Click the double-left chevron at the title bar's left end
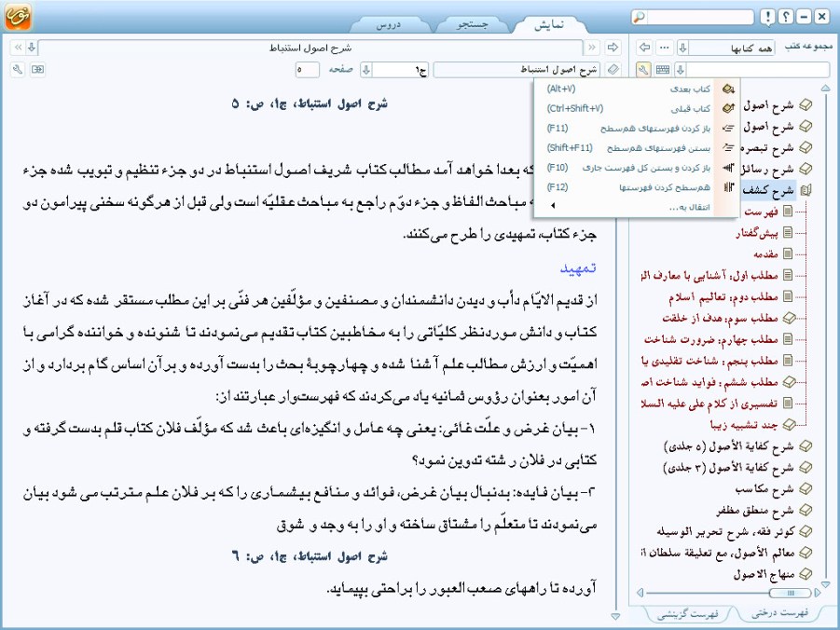840x630 pixels. [x=18, y=48]
